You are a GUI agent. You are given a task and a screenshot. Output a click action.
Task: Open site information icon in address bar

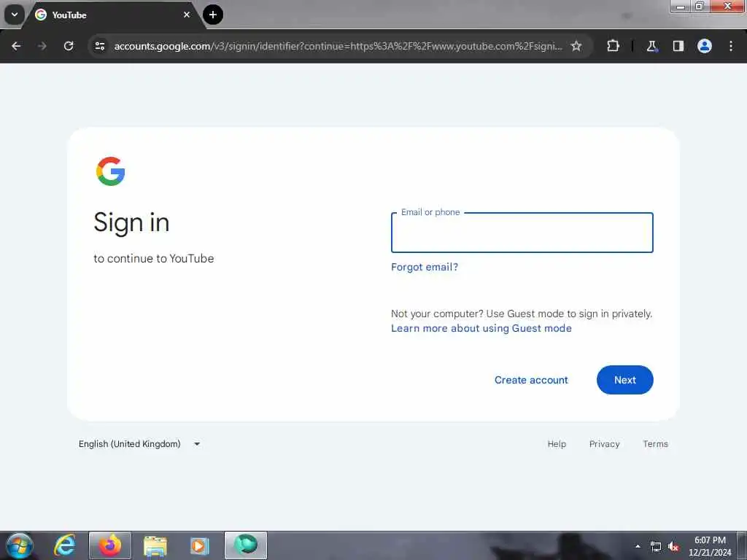(99, 46)
